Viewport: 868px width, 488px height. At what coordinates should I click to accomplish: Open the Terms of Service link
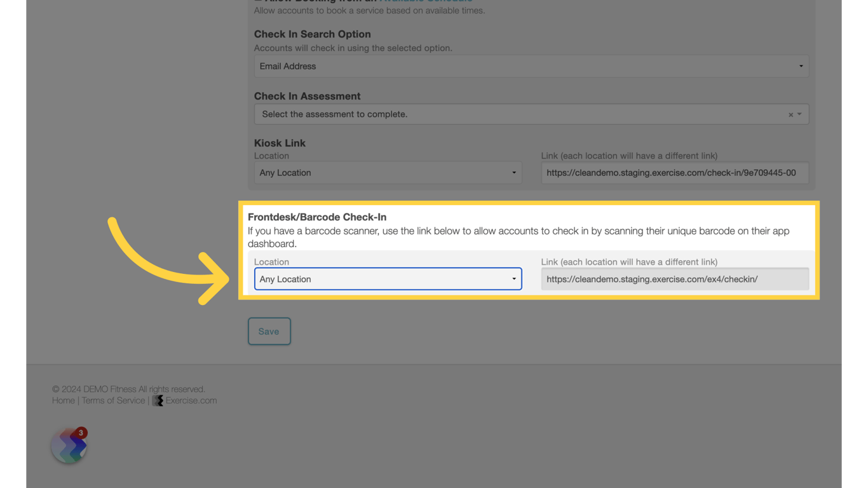(x=113, y=400)
